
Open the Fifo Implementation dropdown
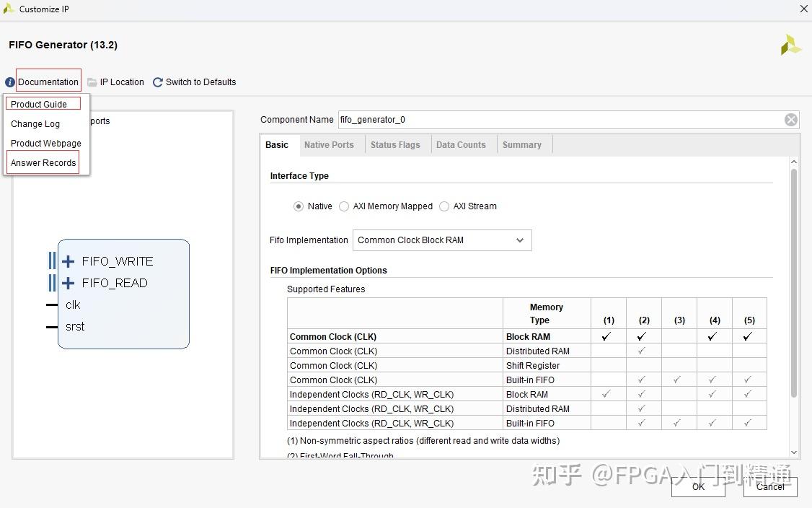[520, 240]
